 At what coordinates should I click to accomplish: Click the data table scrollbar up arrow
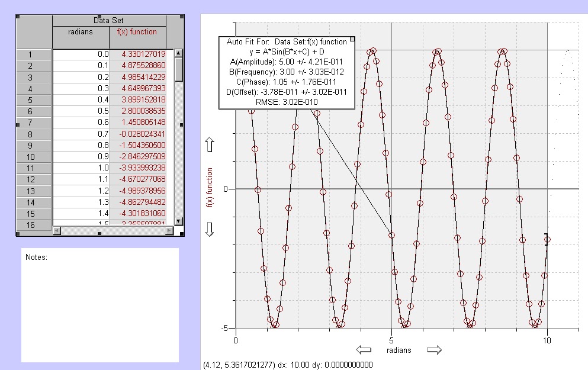[x=178, y=53]
